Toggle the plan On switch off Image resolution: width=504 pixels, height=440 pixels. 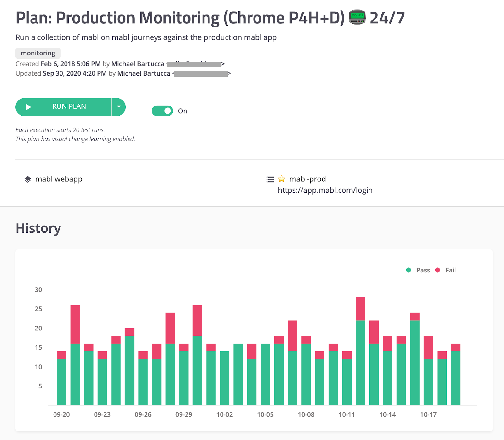[162, 111]
